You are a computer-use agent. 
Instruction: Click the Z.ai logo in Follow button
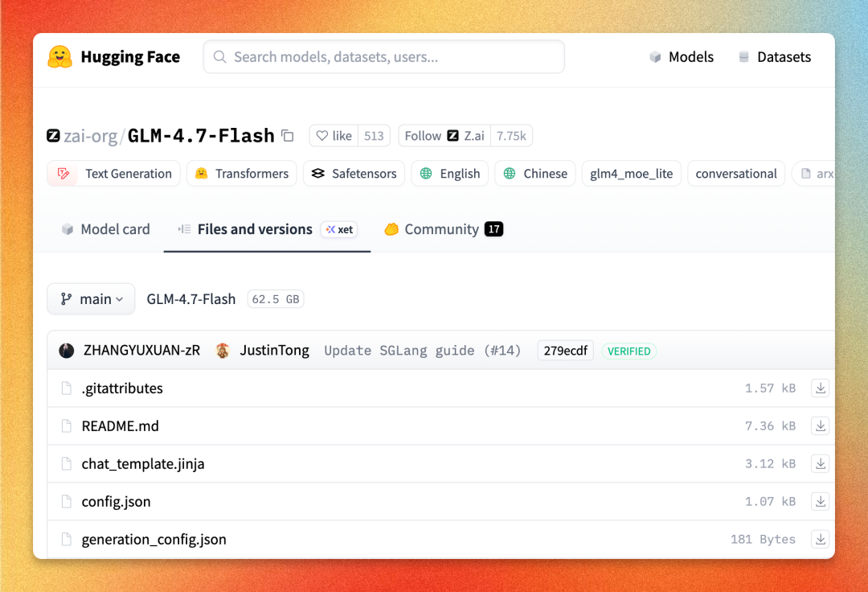452,136
